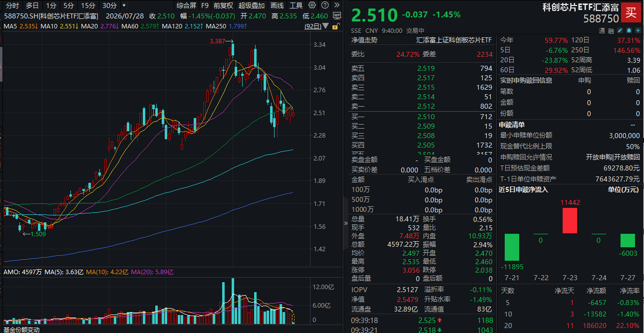The width and height of the screenshot is (644, 333).
Task: Collapse side panel with » handle
Action: tap(346, 223)
